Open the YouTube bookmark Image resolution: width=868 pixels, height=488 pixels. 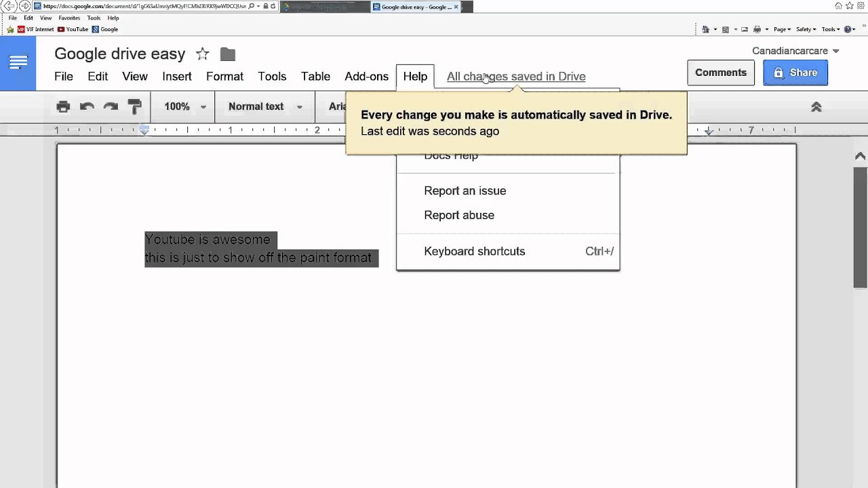(73, 29)
